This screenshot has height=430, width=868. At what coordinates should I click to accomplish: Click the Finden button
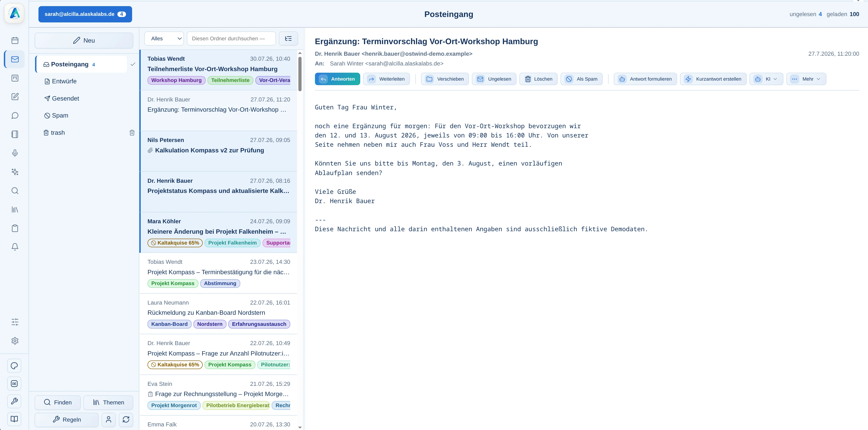click(x=58, y=402)
